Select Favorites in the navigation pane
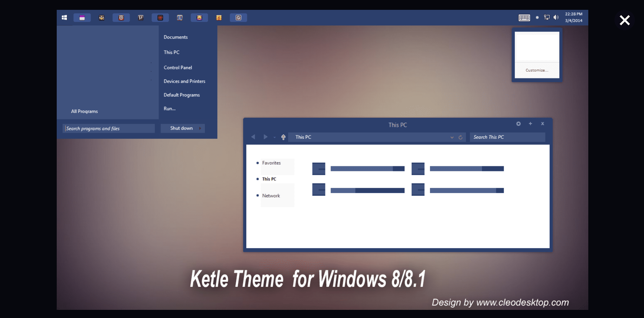The width and height of the screenshot is (644, 318). pos(271,163)
